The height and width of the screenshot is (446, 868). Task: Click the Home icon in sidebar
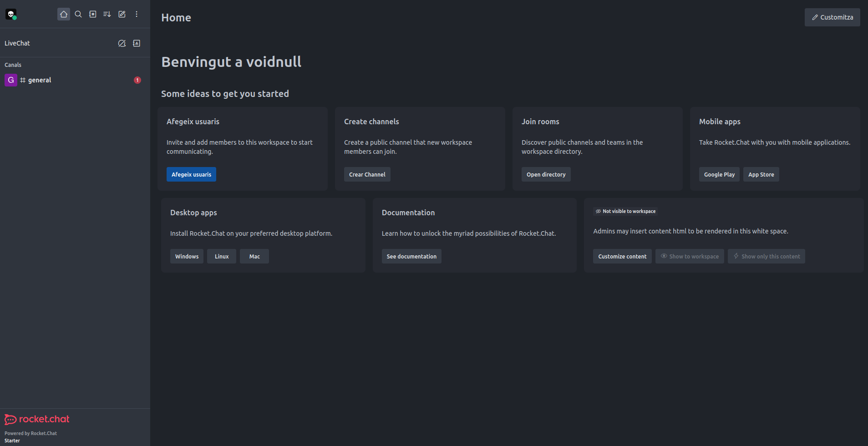click(x=64, y=14)
